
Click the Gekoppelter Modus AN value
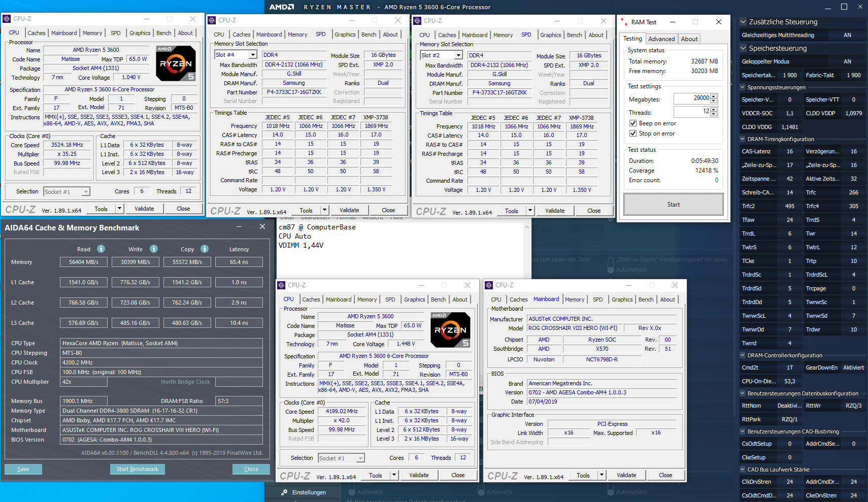pyautogui.click(x=847, y=61)
